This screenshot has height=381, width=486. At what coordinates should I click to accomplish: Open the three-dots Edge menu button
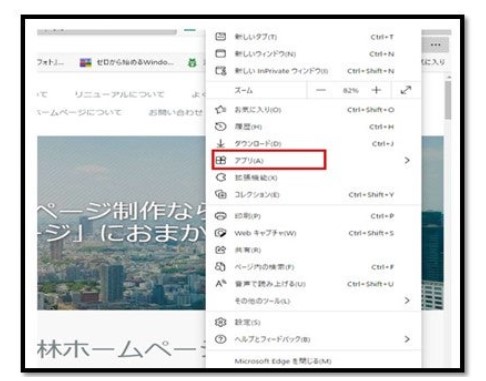click(435, 45)
